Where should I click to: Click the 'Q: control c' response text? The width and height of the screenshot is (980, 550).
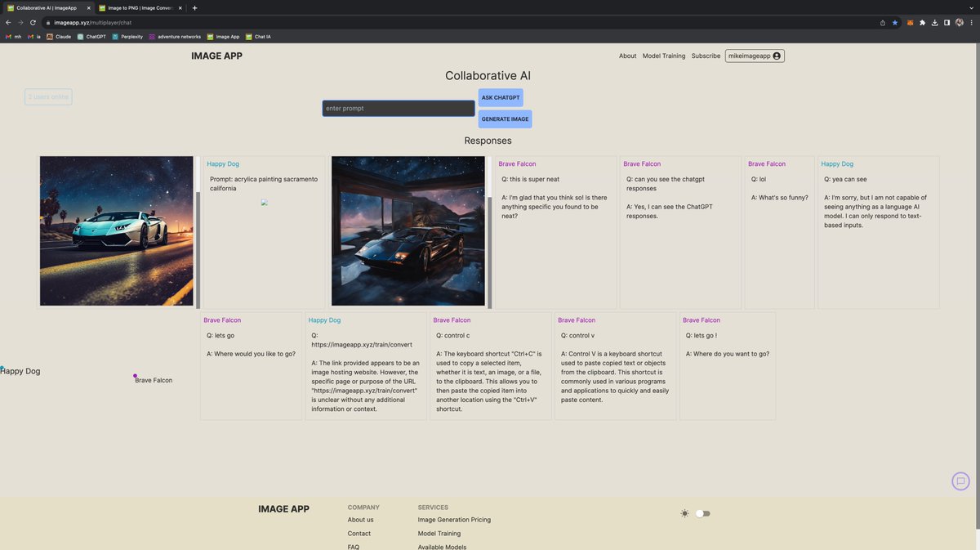[x=453, y=336]
